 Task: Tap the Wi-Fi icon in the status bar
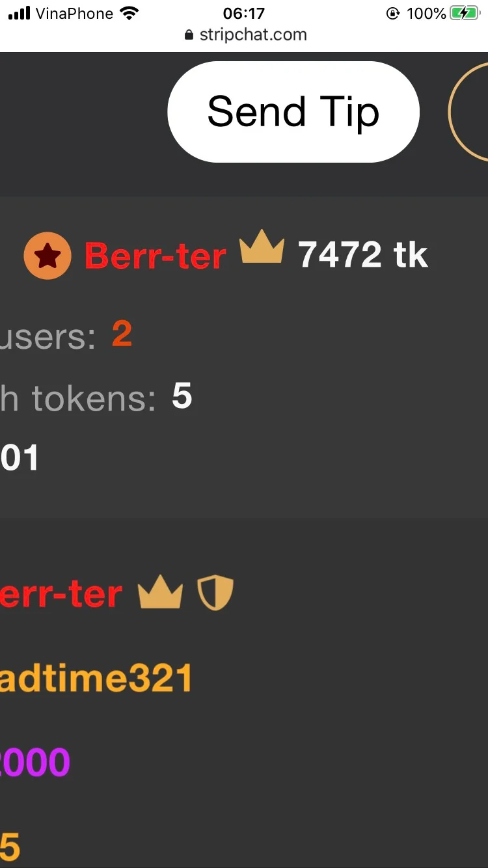coord(129,14)
